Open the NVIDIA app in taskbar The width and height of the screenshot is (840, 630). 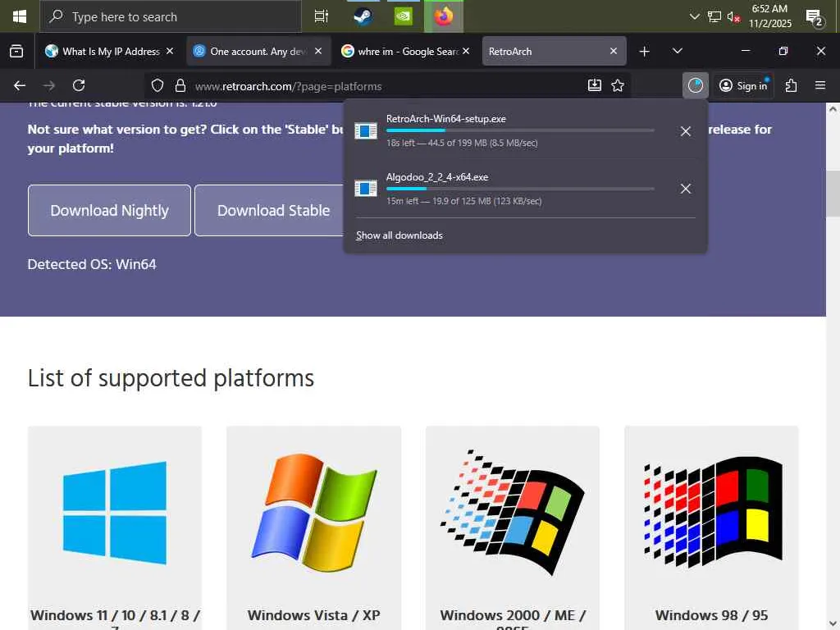pos(404,16)
